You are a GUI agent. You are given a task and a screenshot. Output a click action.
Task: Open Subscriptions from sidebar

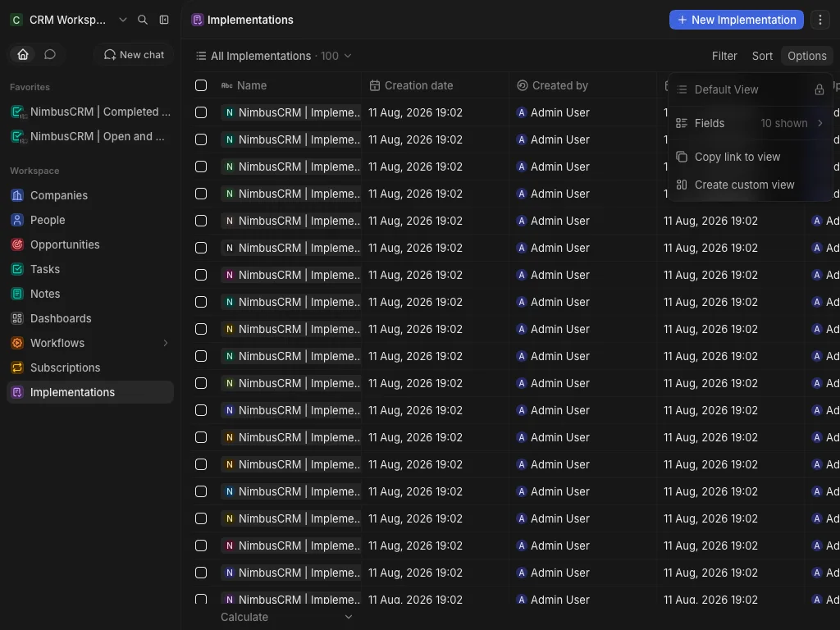(90, 368)
